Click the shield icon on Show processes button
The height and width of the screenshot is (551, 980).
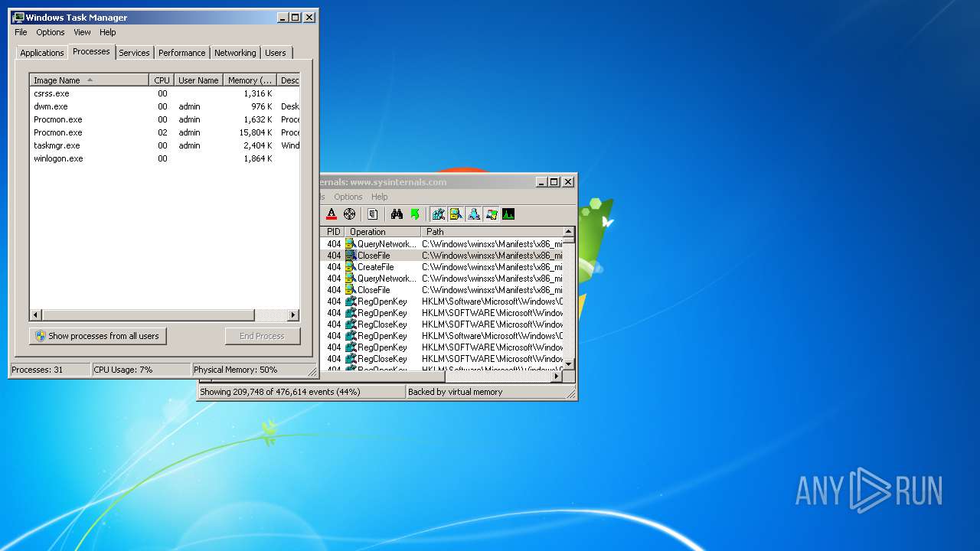pos(41,336)
